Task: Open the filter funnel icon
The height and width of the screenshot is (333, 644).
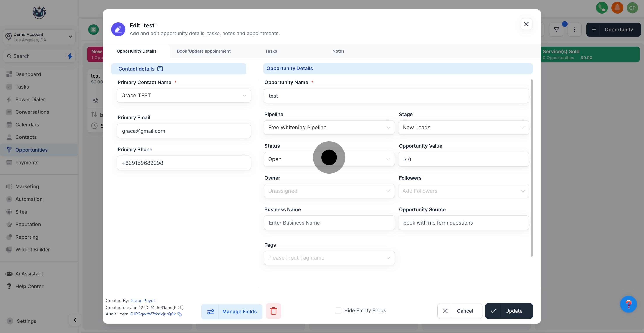Action: (556, 30)
